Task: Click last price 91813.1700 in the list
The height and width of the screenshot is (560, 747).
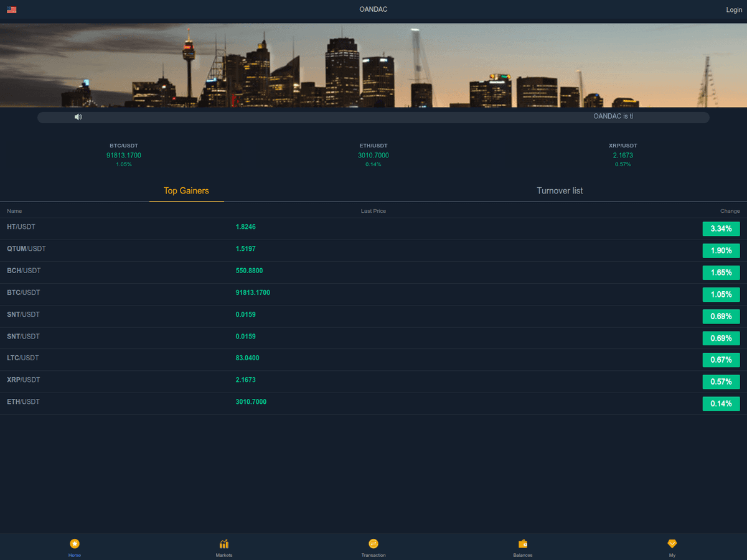Action: click(253, 292)
